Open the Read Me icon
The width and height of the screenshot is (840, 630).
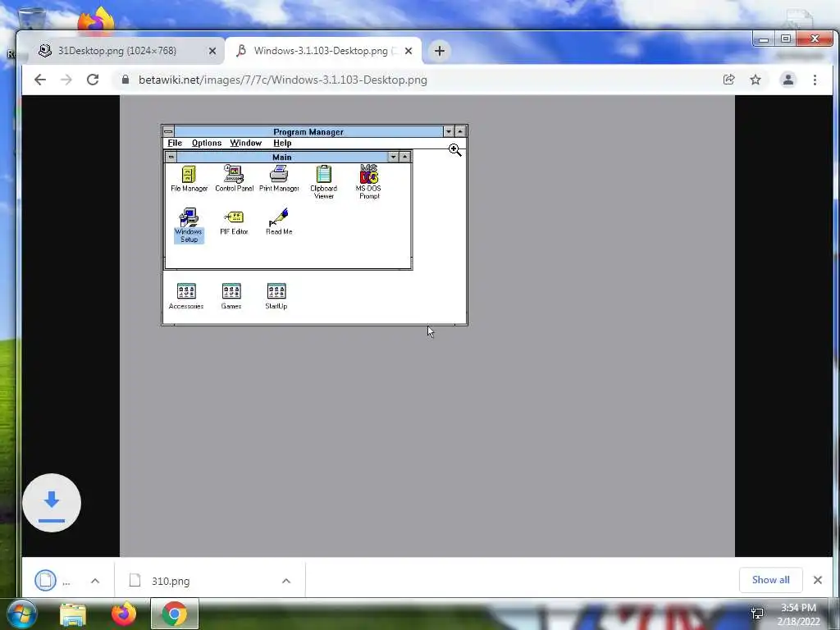279,221
